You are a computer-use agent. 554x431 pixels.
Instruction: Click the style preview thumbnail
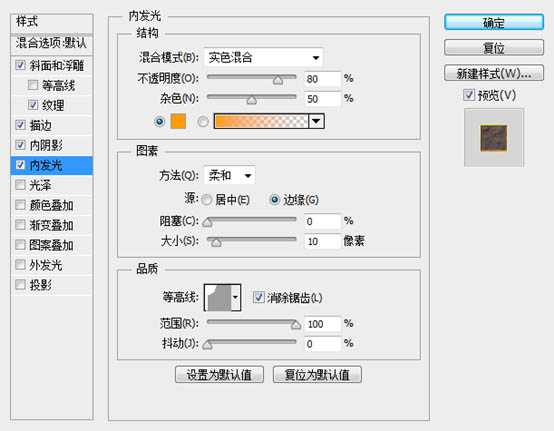click(494, 138)
